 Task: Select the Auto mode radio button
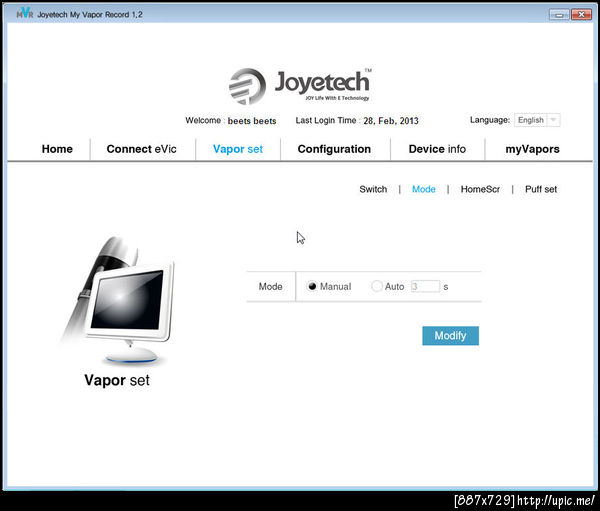click(377, 286)
